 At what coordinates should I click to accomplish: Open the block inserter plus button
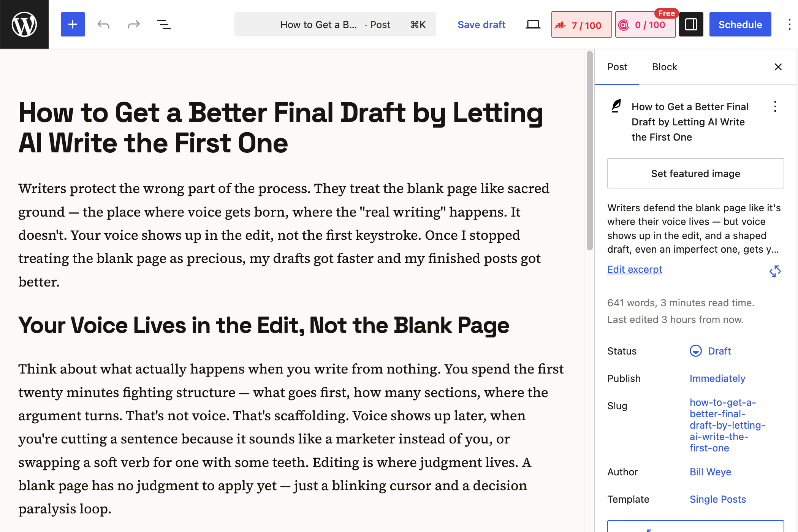click(73, 24)
